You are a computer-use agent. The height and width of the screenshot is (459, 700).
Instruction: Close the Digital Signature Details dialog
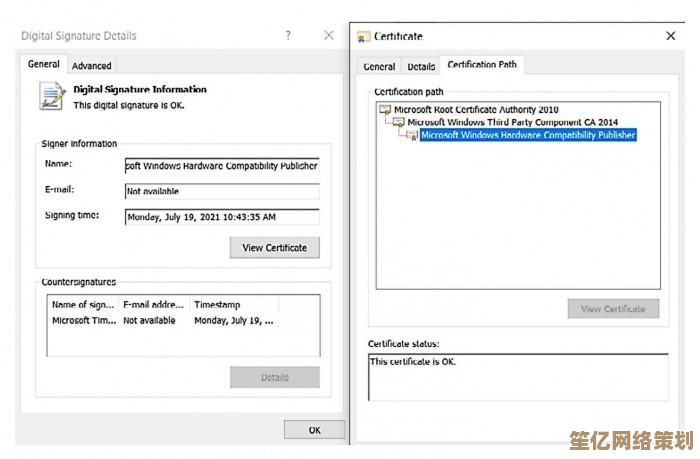(x=328, y=36)
